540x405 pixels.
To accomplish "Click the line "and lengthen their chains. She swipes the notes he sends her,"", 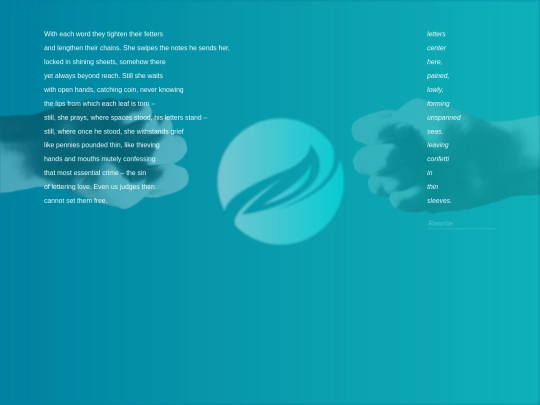I will (x=136, y=48).
